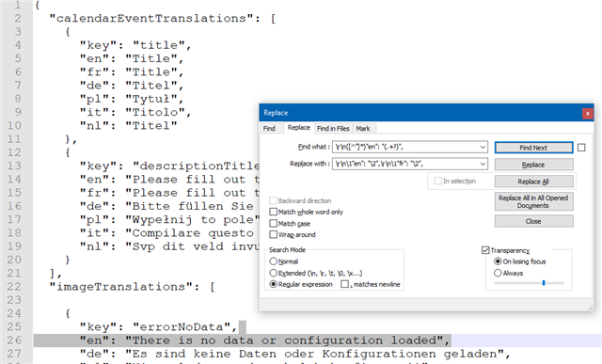602x364 pixels.
Task: Select On losing focus transparency option
Action: (x=498, y=261)
